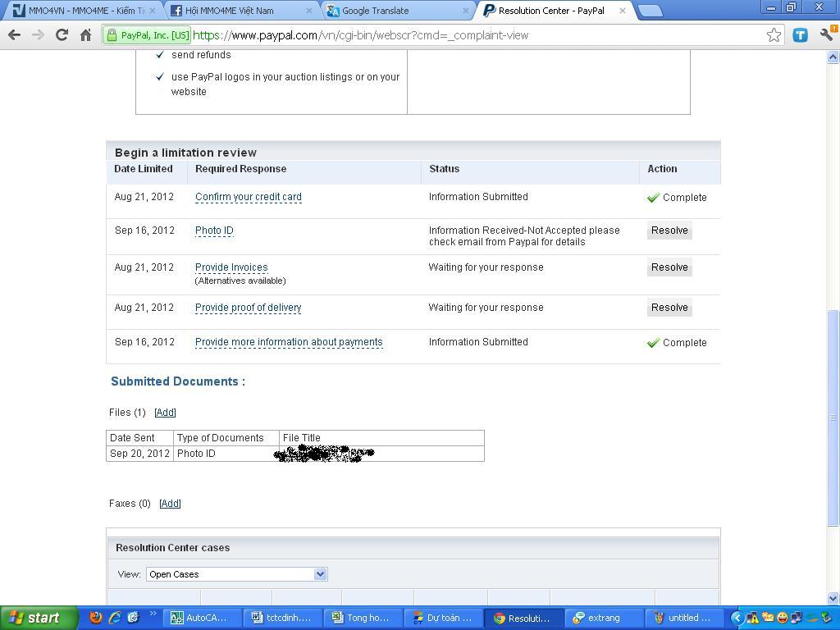Go back using the browser back arrow
Image resolution: width=840 pixels, height=630 pixels.
click(x=15, y=35)
